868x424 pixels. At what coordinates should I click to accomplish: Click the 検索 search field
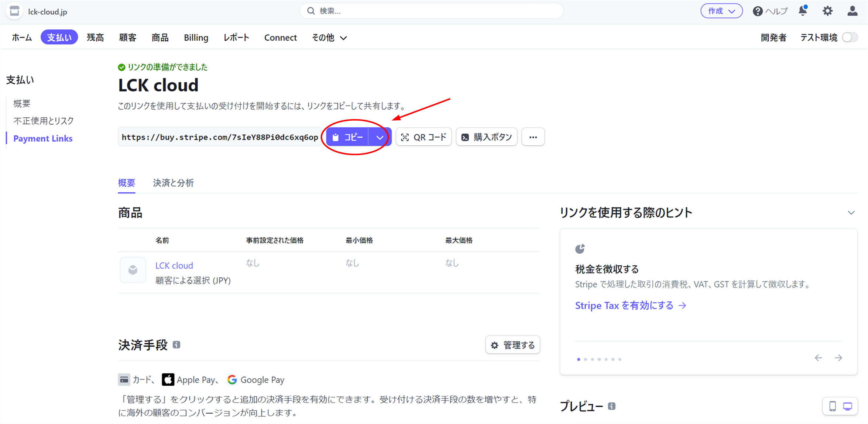pyautogui.click(x=431, y=11)
